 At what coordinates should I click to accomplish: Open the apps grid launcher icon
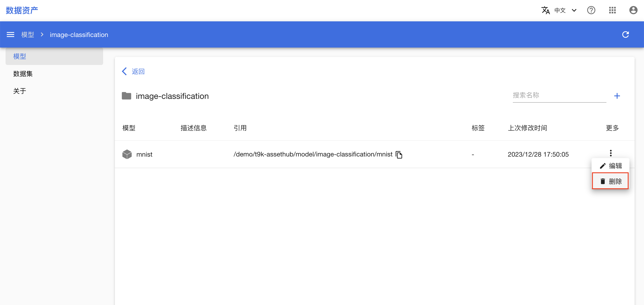tap(612, 10)
